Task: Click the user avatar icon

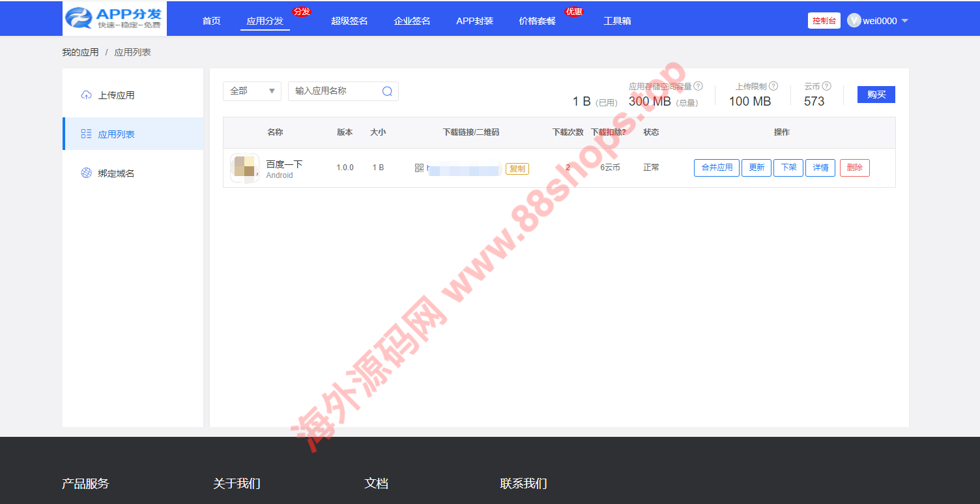Action: pyautogui.click(x=854, y=21)
